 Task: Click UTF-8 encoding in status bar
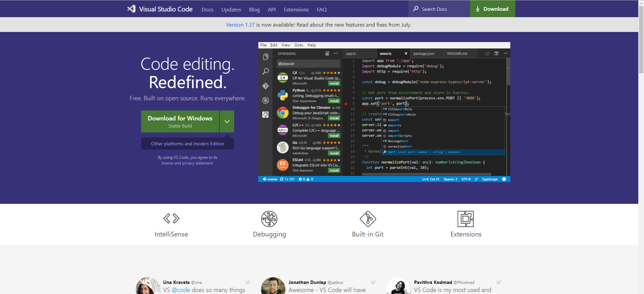coord(466,179)
